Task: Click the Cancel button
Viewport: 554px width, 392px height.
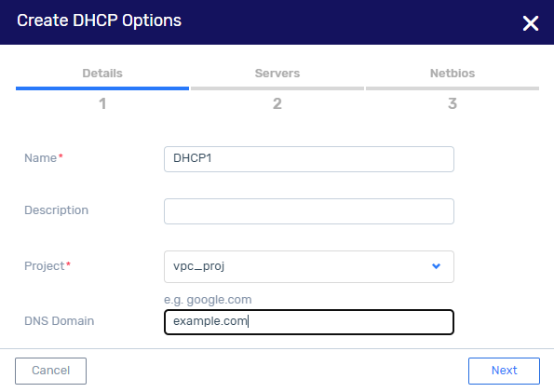Action: pos(50,371)
